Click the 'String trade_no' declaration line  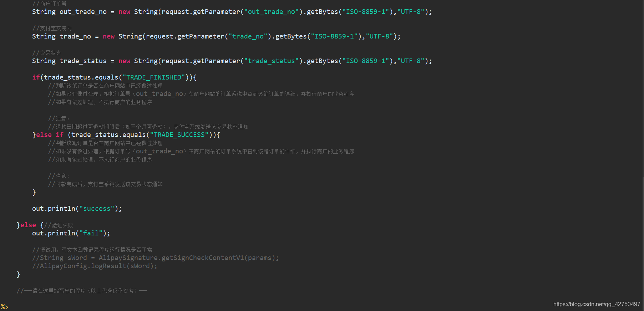click(x=216, y=36)
